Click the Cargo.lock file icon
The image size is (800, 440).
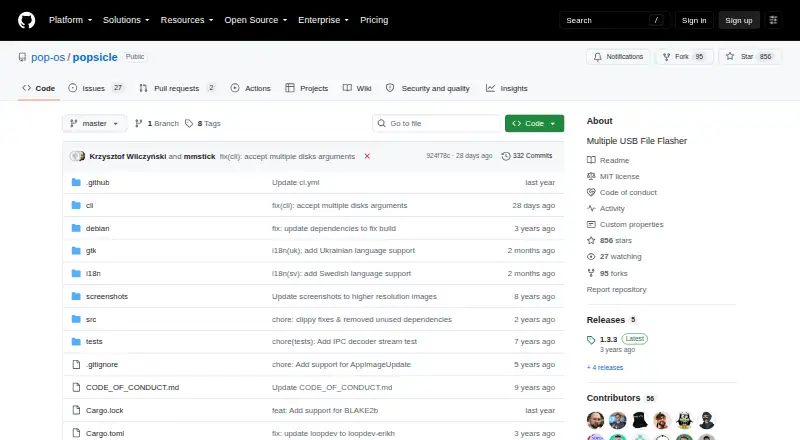click(x=76, y=410)
